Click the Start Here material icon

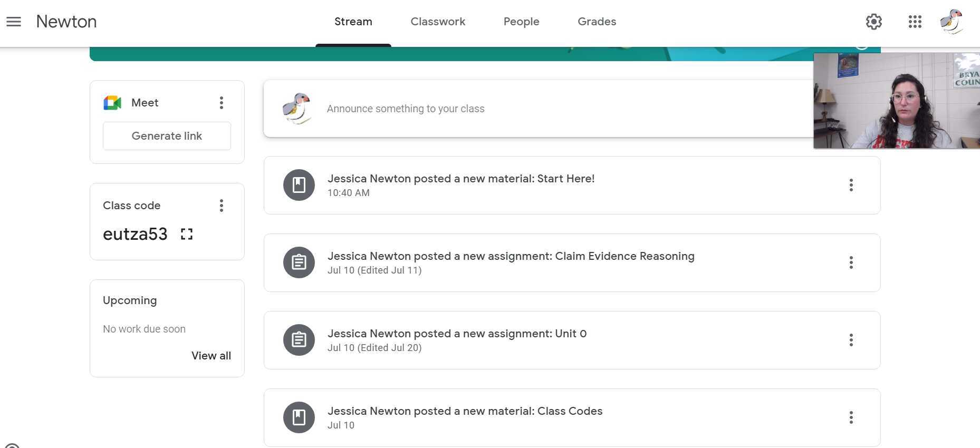(299, 185)
